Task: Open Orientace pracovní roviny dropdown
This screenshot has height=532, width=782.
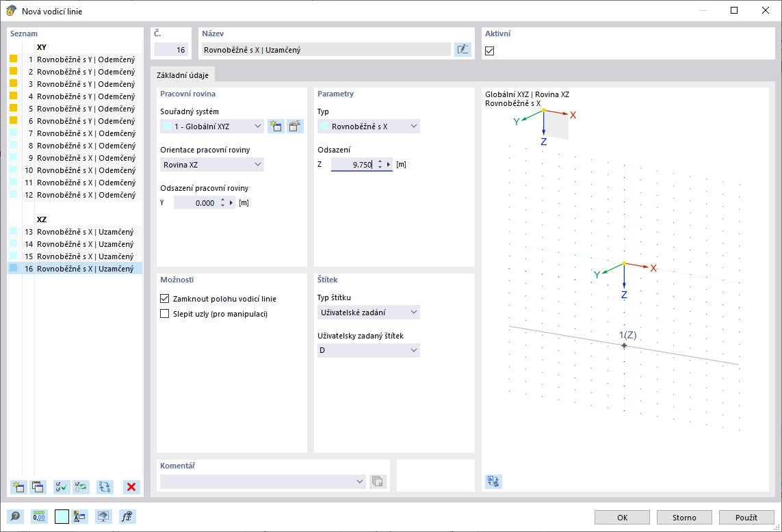Action: tap(212, 165)
